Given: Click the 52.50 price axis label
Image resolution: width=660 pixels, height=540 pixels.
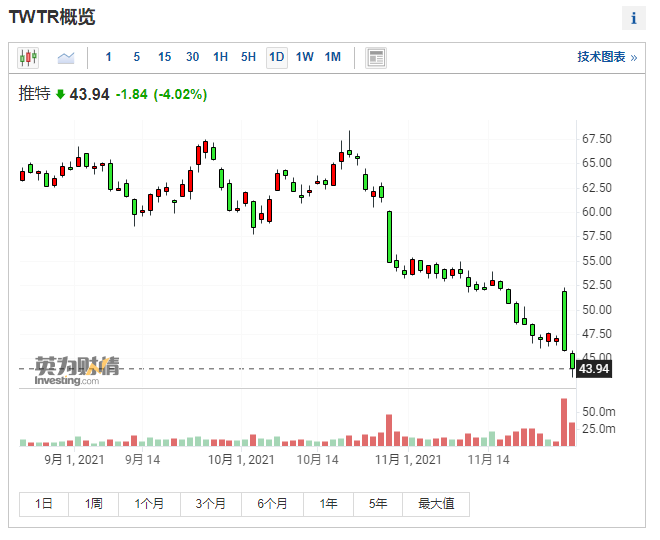Looking at the screenshot, I should click(596, 285).
